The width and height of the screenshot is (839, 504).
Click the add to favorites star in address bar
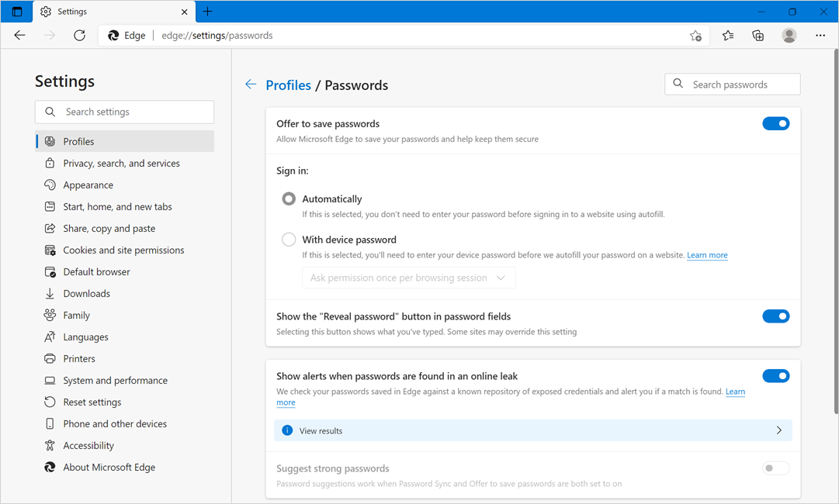[695, 36]
